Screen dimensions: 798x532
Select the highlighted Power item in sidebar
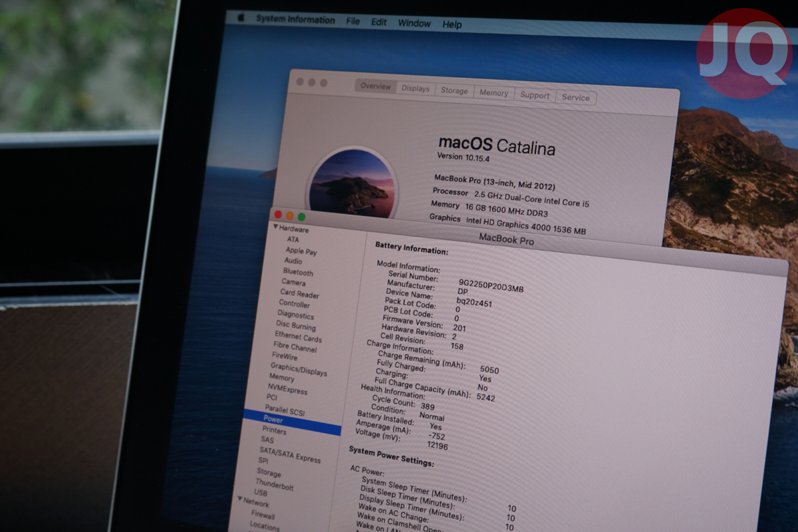click(293, 422)
